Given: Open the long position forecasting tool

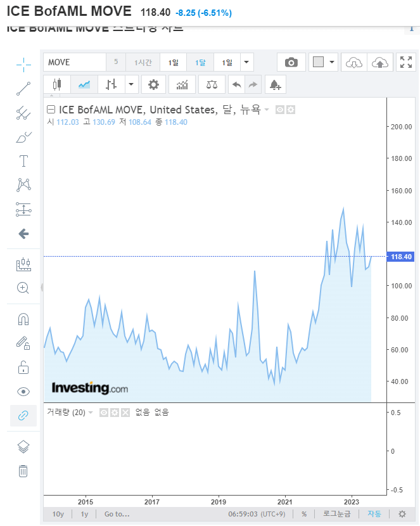Looking at the screenshot, I should pyautogui.click(x=23, y=209).
